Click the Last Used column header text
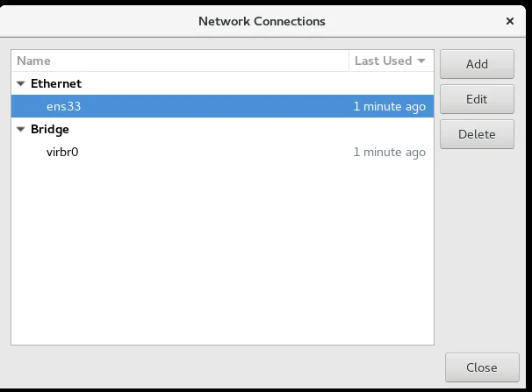Viewport: 532px width, 392px height. click(383, 61)
